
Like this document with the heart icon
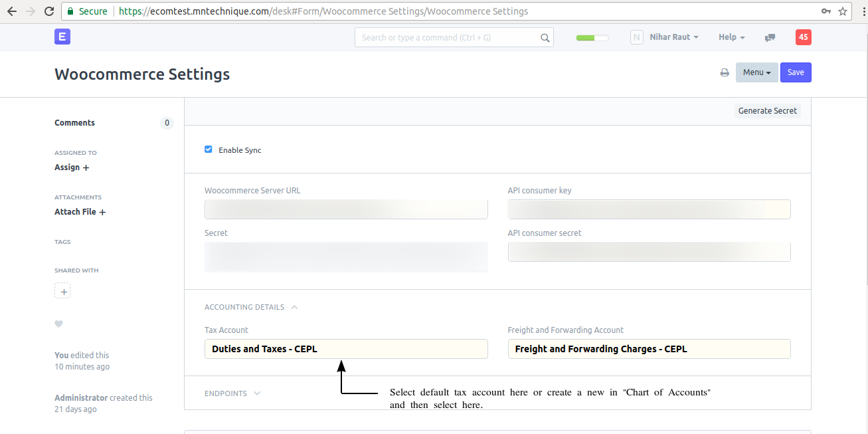coord(58,324)
